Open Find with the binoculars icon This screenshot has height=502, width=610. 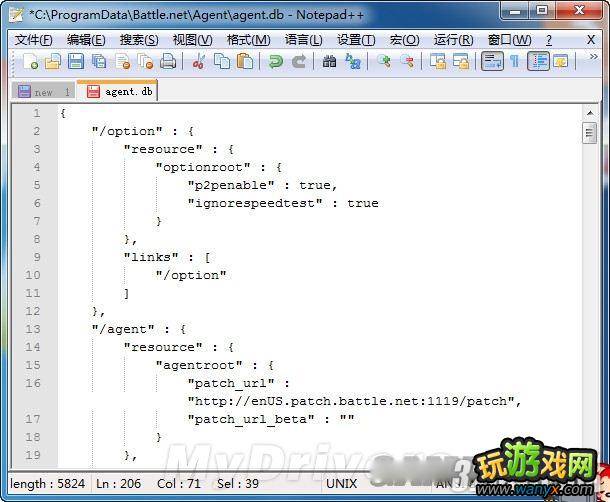pos(329,61)
